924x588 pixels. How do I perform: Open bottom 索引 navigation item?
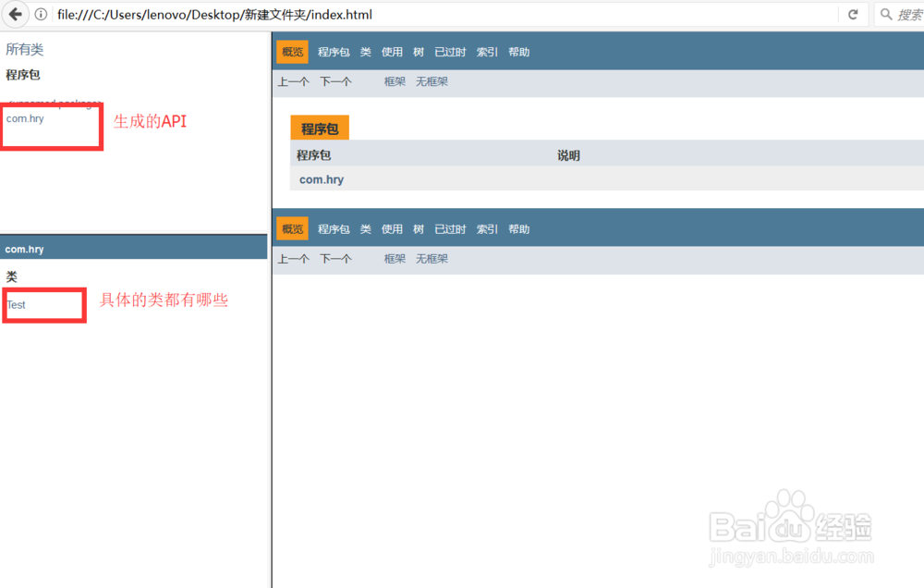487,229
